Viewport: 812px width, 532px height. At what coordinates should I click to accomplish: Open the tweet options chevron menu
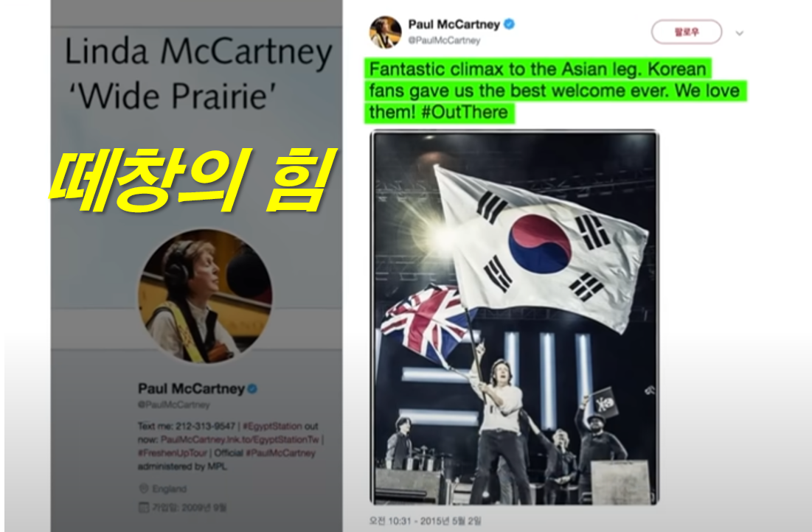pyautogui.click(x=740, y=33)
